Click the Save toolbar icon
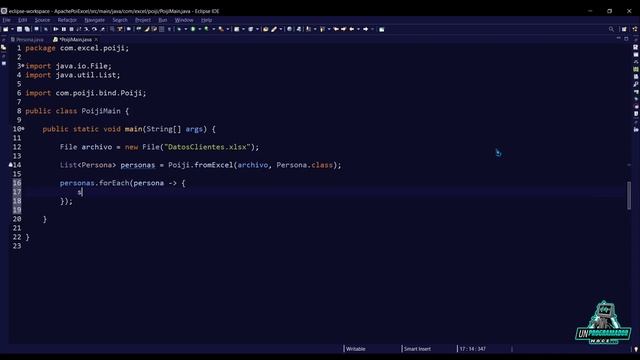 click(x=19, y=29)
